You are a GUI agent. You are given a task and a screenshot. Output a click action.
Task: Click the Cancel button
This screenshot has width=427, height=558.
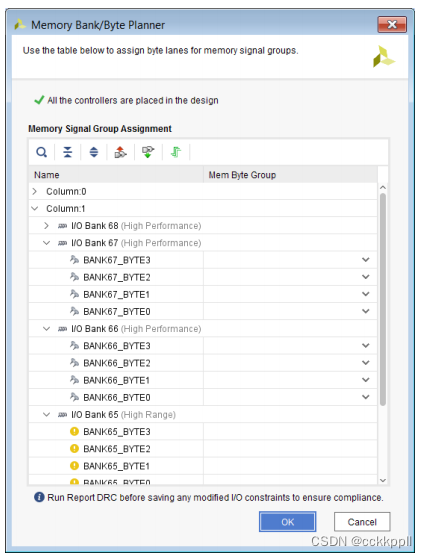(362, 522)
